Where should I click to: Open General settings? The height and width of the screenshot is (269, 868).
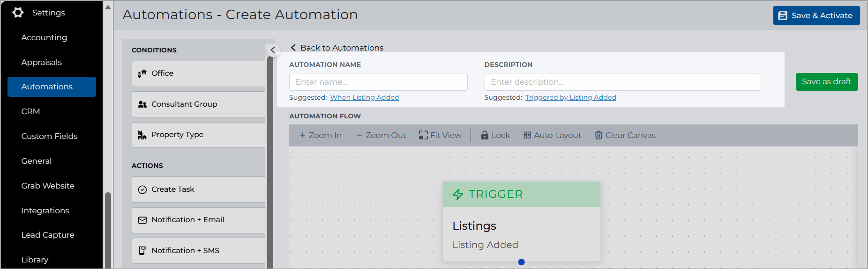(x=36, y=161)
